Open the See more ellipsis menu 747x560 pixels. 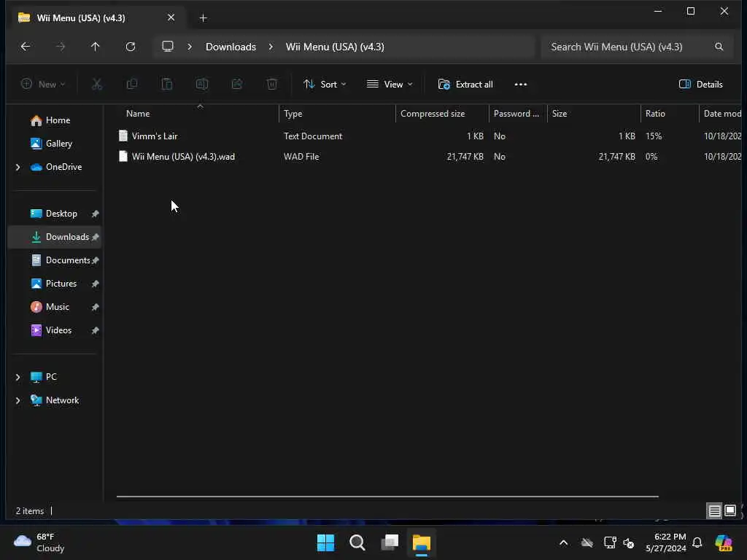[521, 85]
